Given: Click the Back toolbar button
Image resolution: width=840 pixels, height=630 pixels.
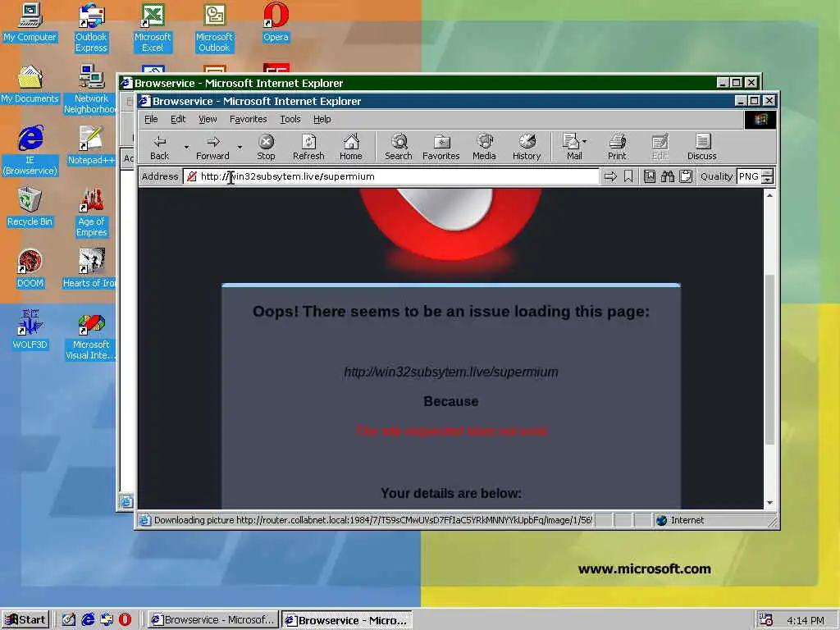Looking at the screenshot, I should click(x=160, y=147).
